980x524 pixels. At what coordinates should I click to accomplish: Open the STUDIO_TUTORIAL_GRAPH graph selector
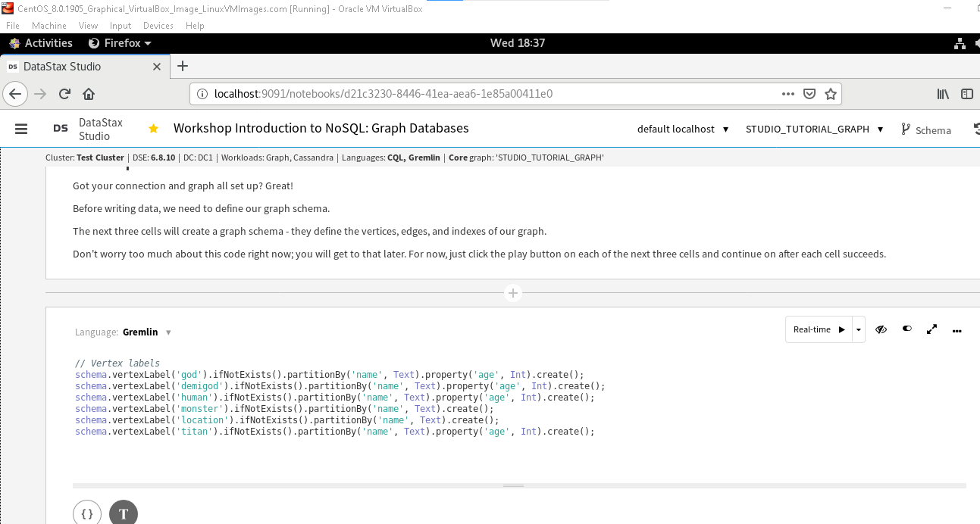click(813, 129)
